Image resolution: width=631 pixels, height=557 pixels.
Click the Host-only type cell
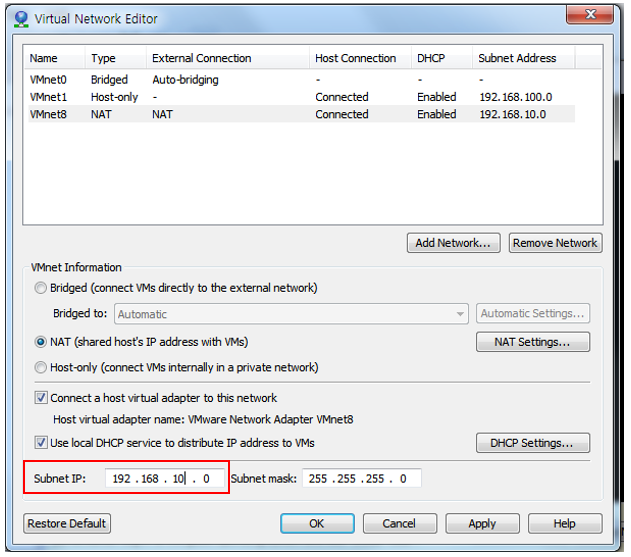(x=114, y=97)
